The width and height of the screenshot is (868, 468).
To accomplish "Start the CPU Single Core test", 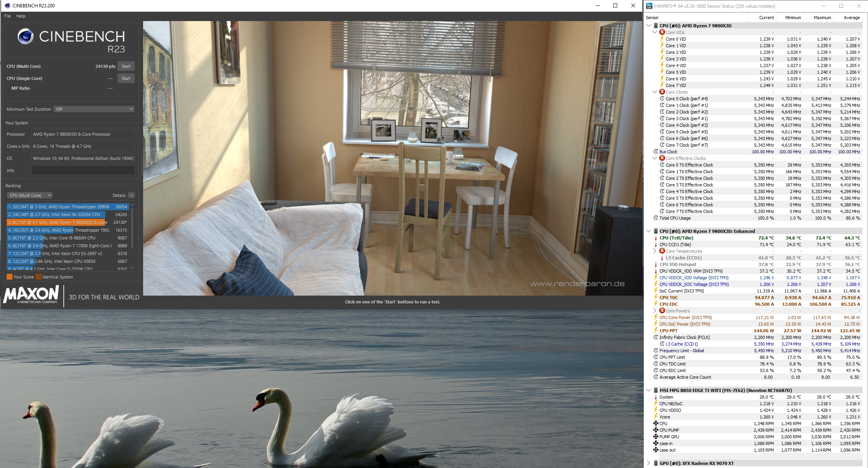I will pos(126,78).
